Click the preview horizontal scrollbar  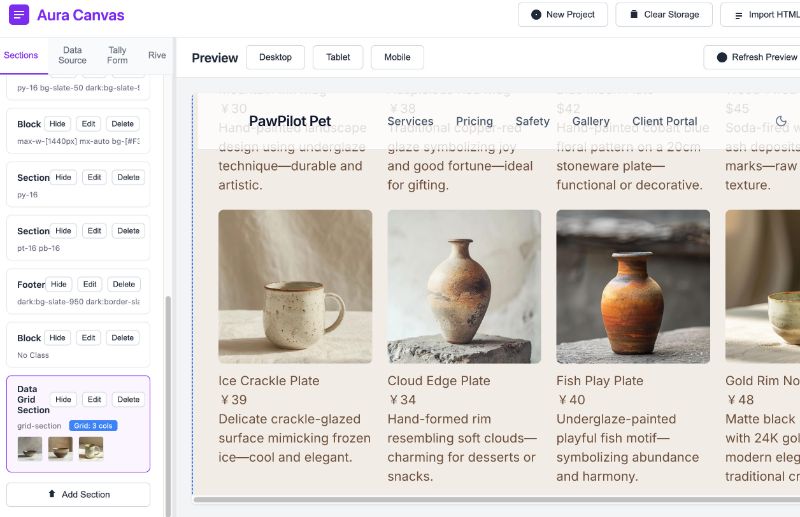pos(496,500)
